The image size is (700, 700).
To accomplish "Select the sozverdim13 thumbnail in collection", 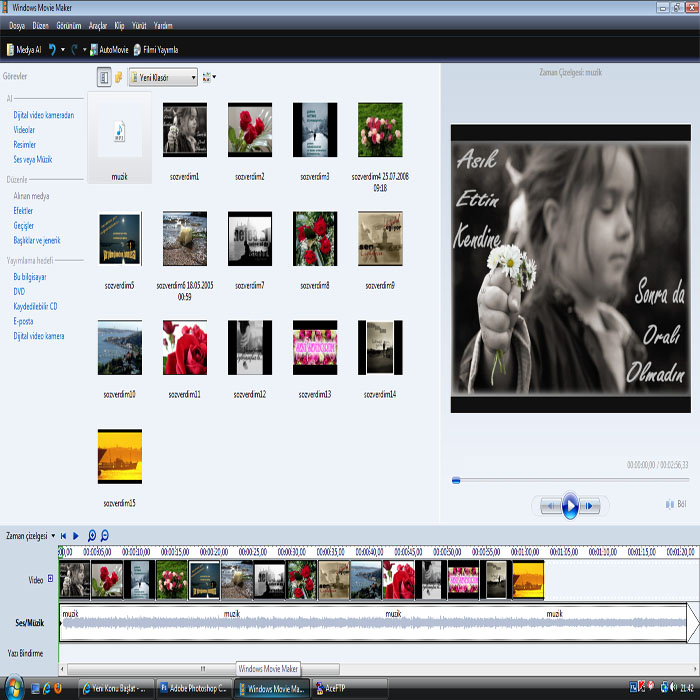I will 315,348.
